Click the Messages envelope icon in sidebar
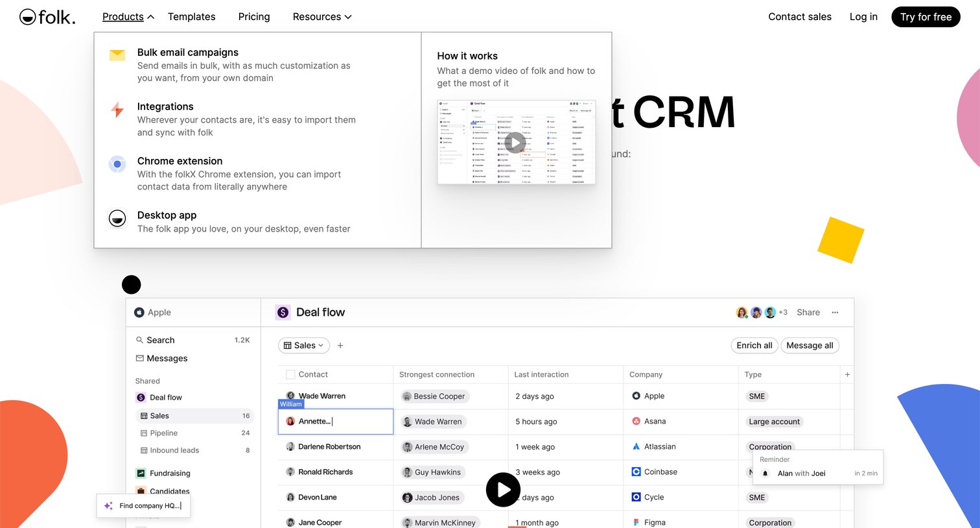This screenshot has width=980, height=528. [x=139, y=358]
